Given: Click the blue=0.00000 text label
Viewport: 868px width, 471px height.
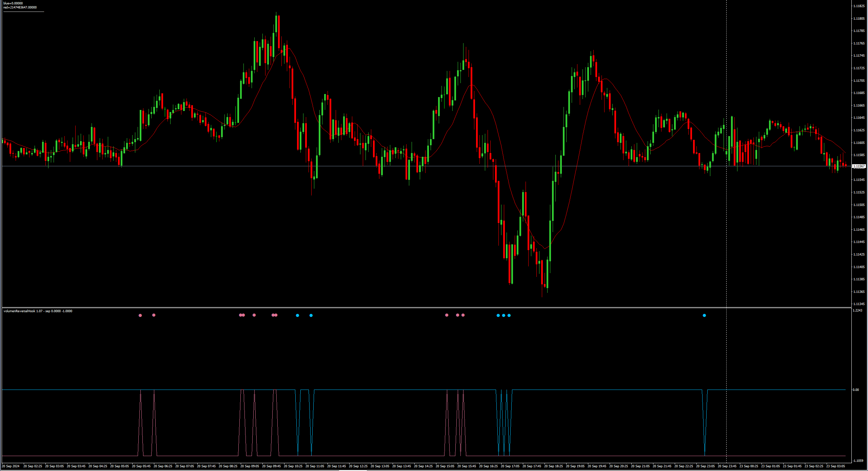Looking at the screenshot, I should point(13,3).
